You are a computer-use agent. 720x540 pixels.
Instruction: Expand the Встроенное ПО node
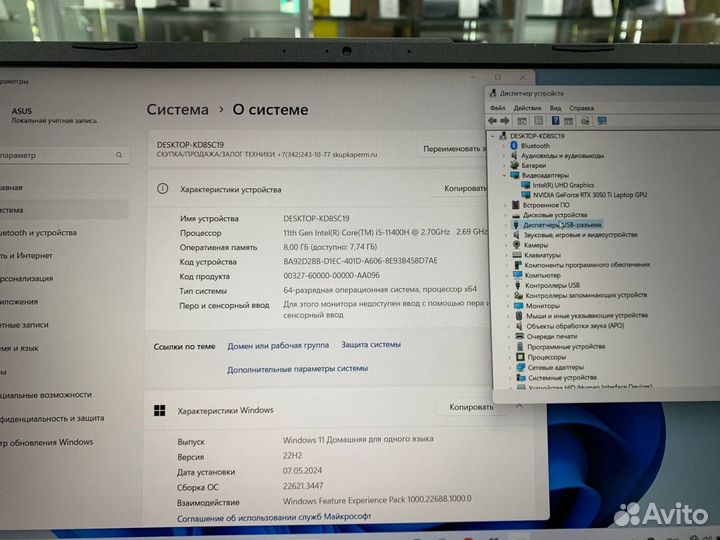coord(506,205)
